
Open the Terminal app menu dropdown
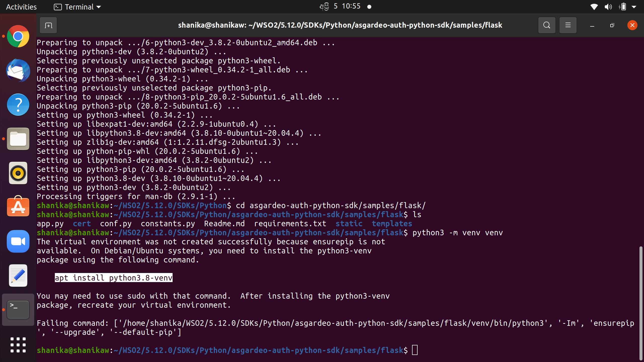(77, 7)
